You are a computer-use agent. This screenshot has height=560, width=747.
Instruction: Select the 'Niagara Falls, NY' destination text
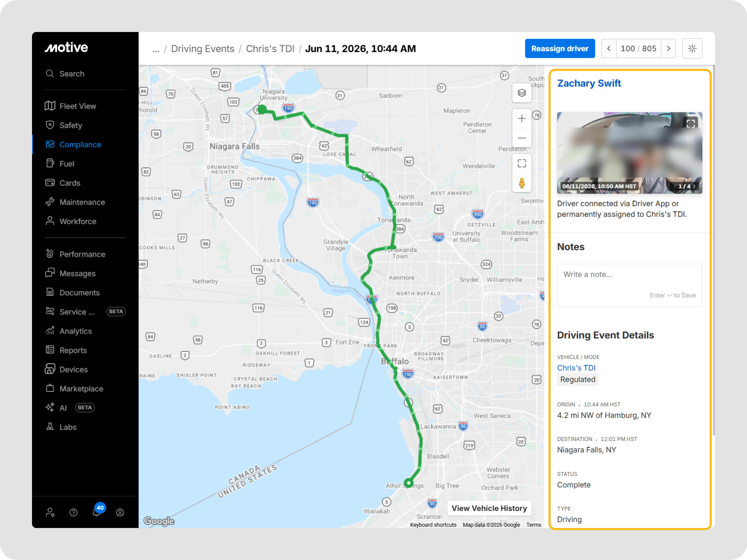tap(587, 450)
